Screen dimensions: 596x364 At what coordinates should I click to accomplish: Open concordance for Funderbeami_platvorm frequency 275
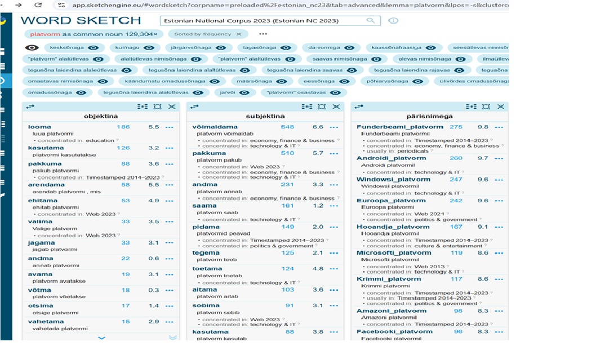click(456, 127)
